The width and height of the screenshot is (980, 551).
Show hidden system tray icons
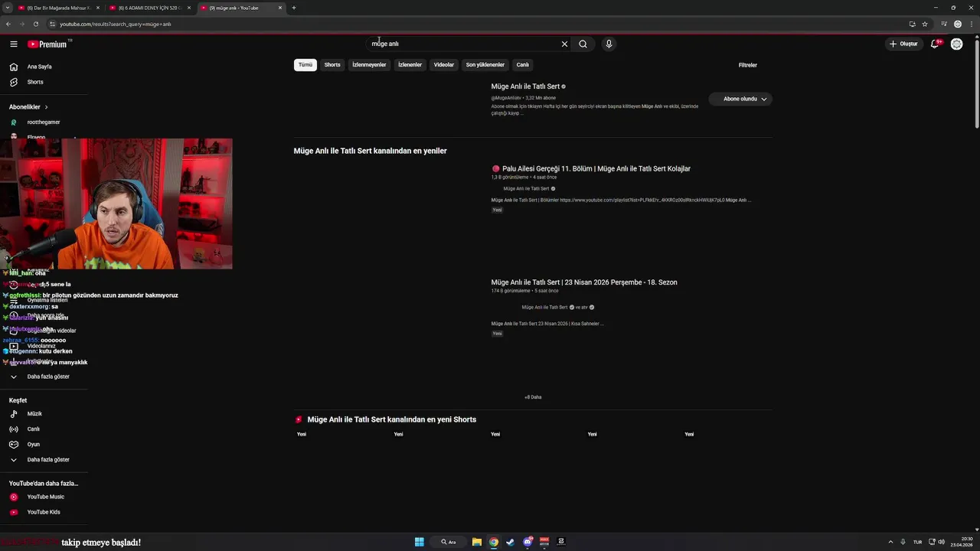point(890,542)
